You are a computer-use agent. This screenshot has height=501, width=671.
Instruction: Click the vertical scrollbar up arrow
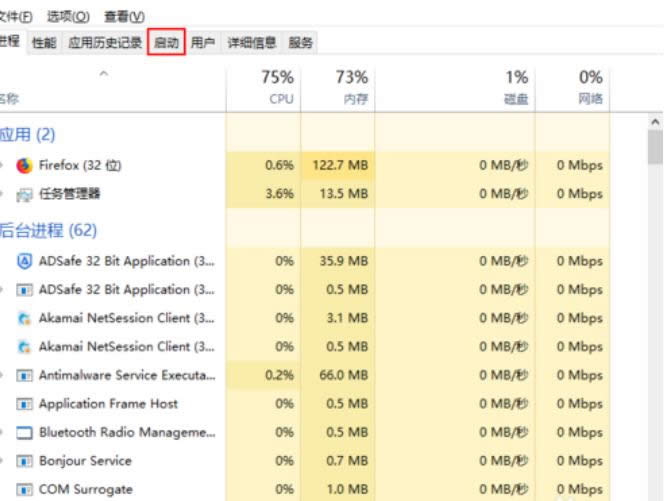tap(656, 123)
